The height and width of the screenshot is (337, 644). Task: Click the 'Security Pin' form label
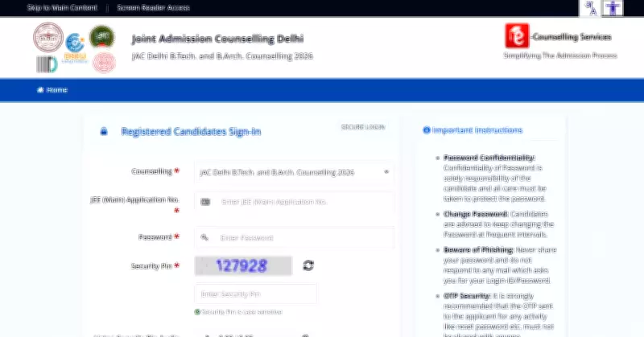click(x=151, y=266)
